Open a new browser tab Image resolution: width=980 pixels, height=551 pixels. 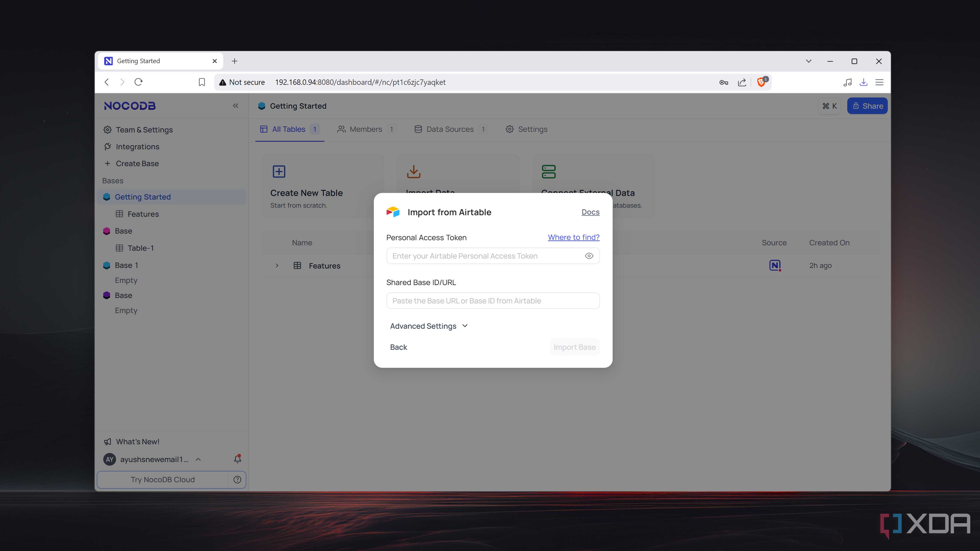coord(234,61)
